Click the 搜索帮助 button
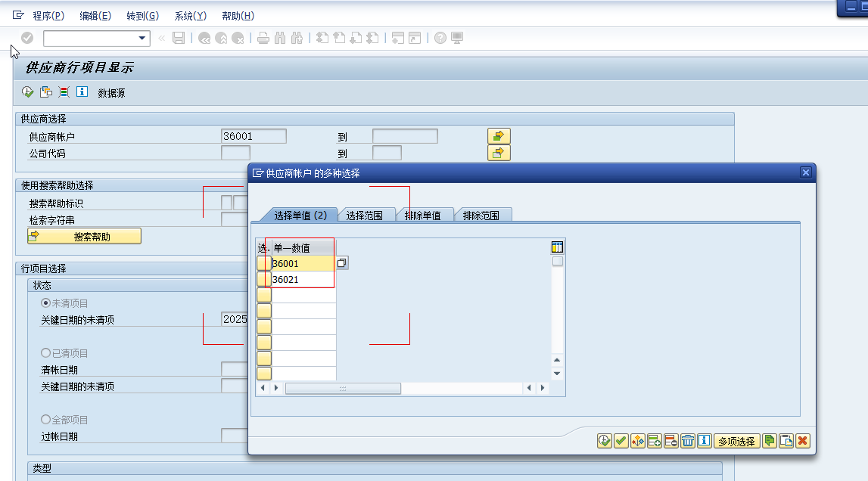Screen dimensions: 868x481 [84, 237]
